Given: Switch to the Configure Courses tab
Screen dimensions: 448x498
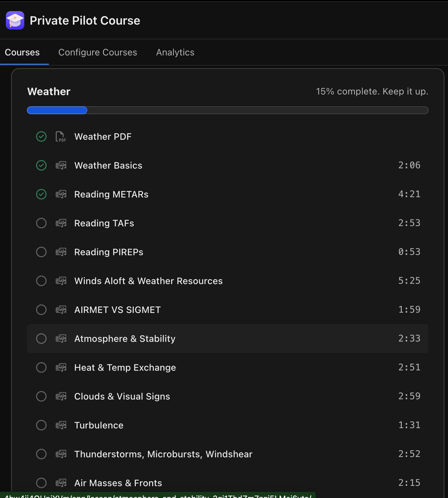Looking at the screenshot, I should click(x=98, y=52).
